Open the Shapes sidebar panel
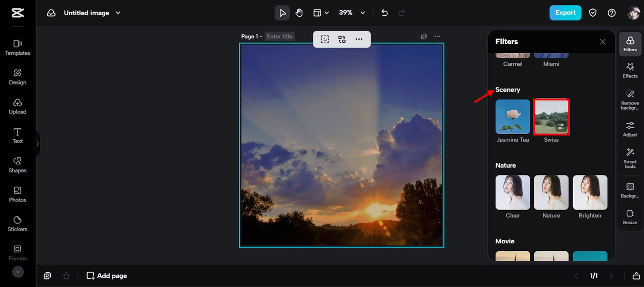The image size is (644, 287). click(18, 165)
